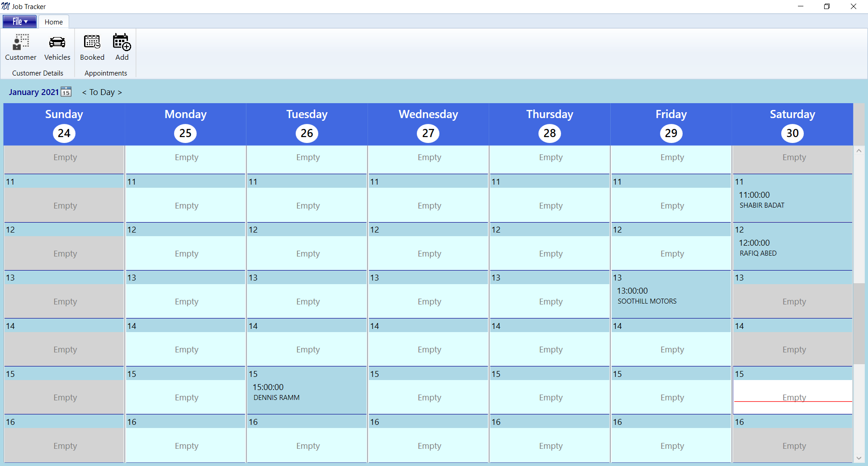Screen dimensions: 868x466
Task: Click the Job Tracker app icon in title bar
Action: coord(6,6)
